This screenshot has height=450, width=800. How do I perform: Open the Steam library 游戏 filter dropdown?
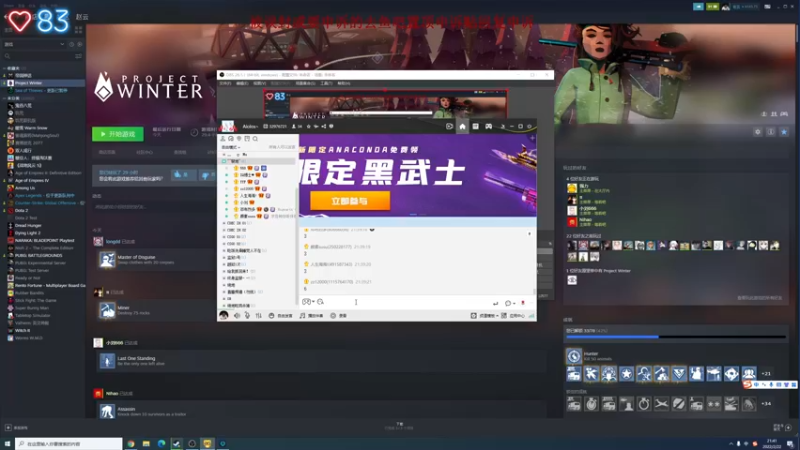point(34,44)
